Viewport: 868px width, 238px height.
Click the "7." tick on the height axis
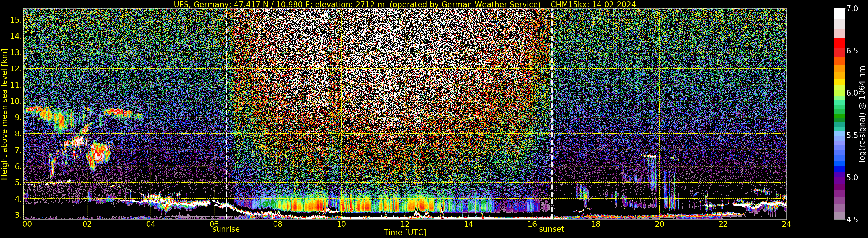18,150
